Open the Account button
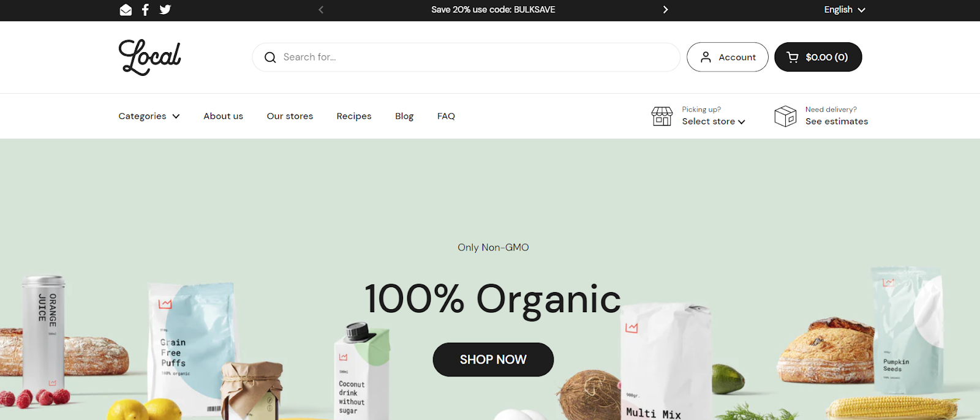980x420 pixels. coord(728,57)
